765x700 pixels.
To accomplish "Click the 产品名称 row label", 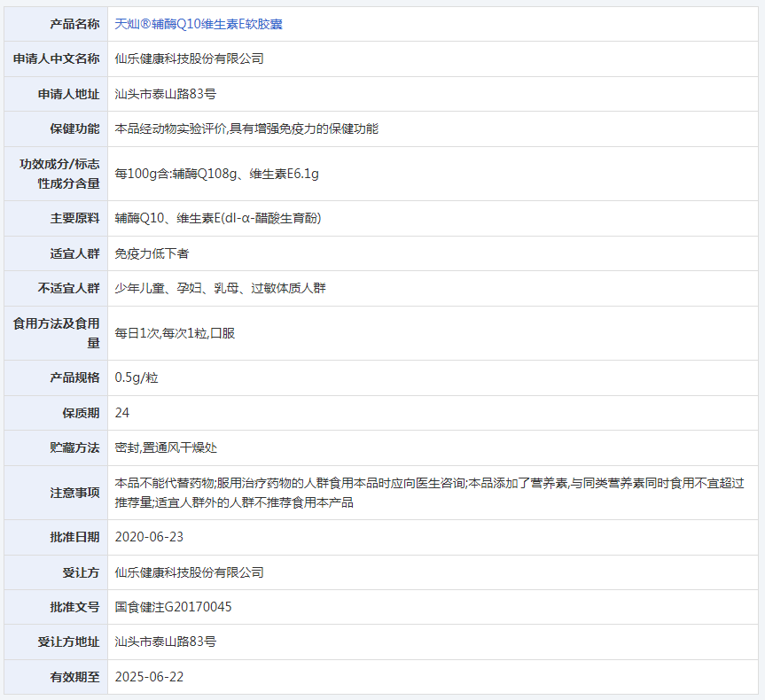I will click(74, 24).
